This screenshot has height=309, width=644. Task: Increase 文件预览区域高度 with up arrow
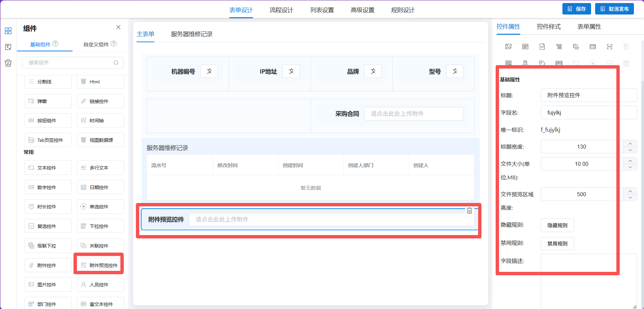coord(630,191)
